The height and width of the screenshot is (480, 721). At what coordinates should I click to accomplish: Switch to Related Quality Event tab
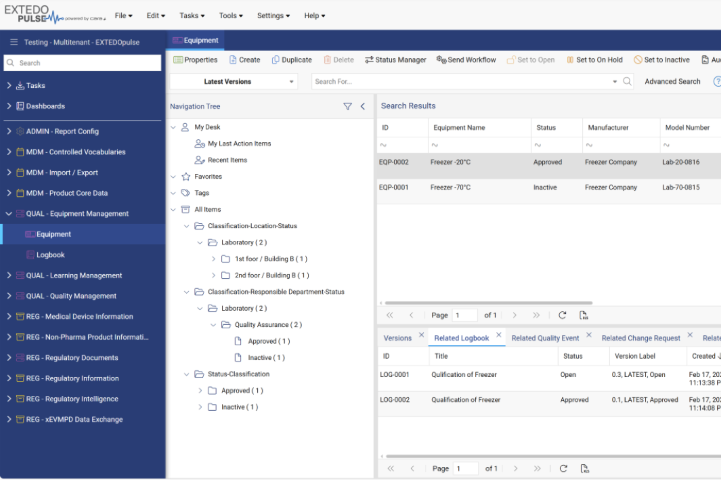(545, 338)
